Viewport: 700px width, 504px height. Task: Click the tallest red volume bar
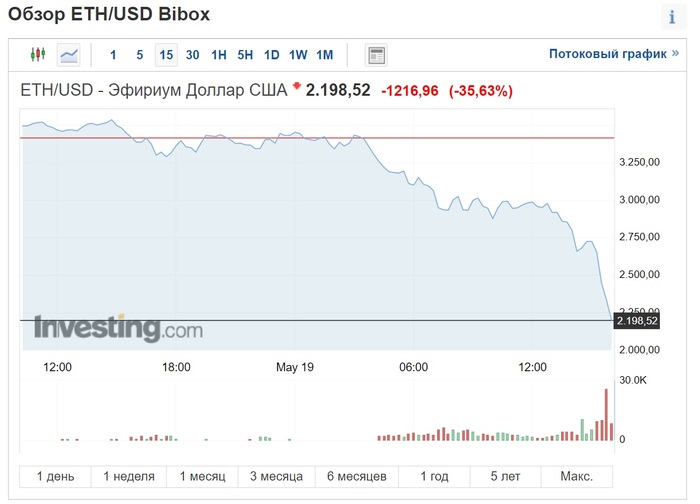tap(606, 413)
